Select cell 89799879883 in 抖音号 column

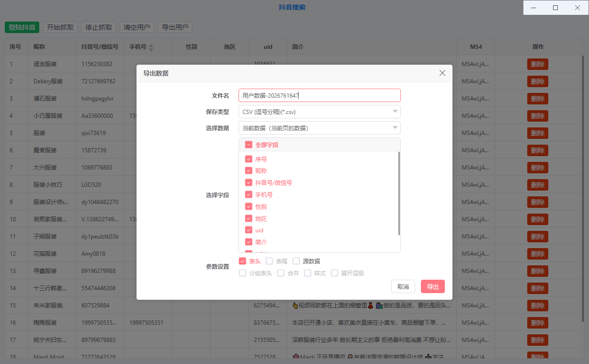tap(101, 340)
